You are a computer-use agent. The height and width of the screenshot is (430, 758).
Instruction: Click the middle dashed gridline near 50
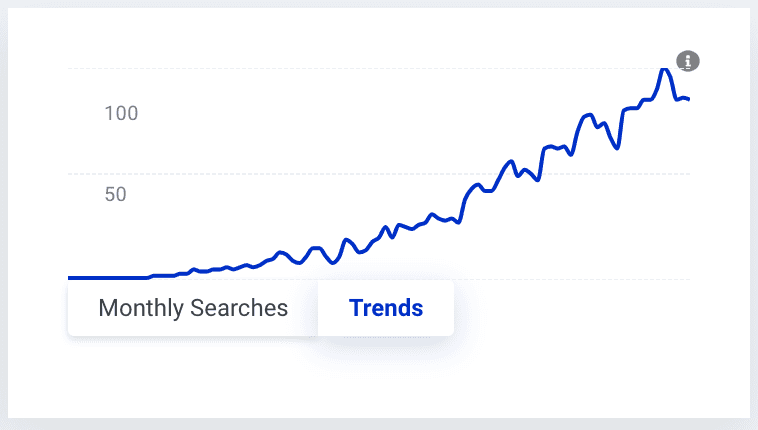click(x=300, y=174)
